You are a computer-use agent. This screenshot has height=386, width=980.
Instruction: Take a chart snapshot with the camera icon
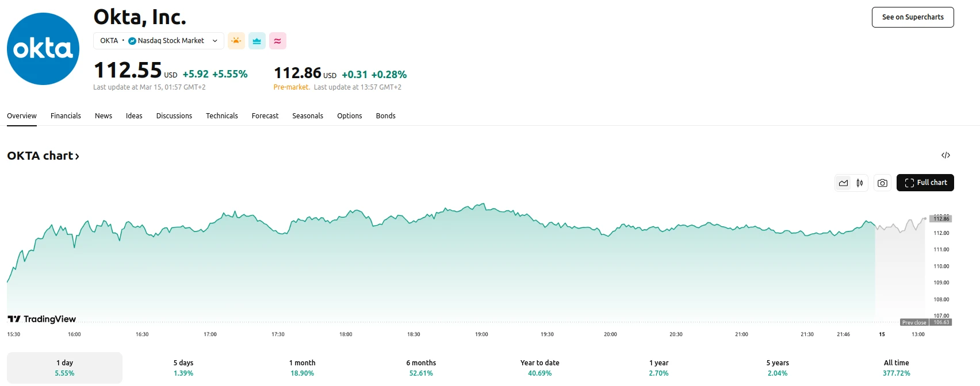pos(882,183)
